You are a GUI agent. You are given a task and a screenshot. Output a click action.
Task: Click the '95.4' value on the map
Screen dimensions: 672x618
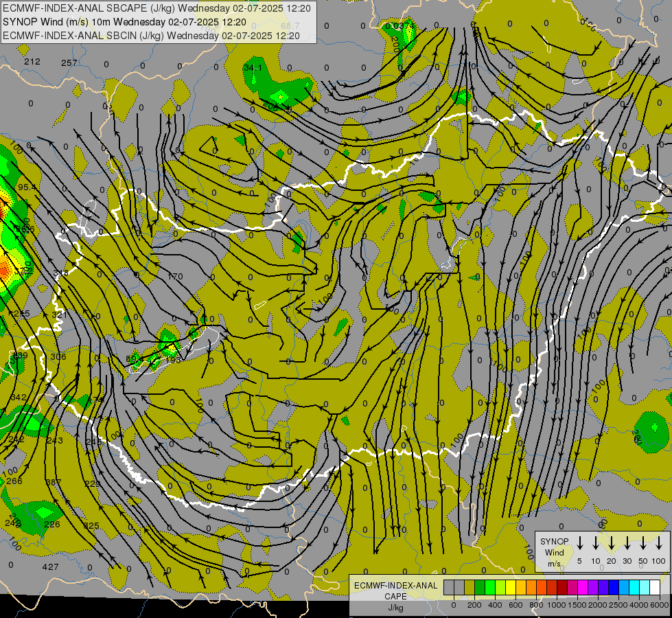coord(27,187)
